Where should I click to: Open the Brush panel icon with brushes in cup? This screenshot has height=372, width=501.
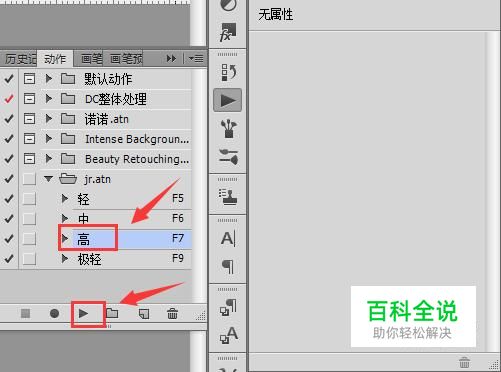[x=229, y=129]
